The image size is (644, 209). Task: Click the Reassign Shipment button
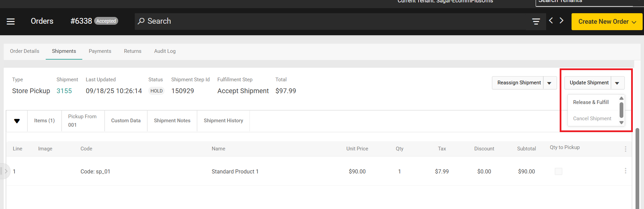[519, 83]
